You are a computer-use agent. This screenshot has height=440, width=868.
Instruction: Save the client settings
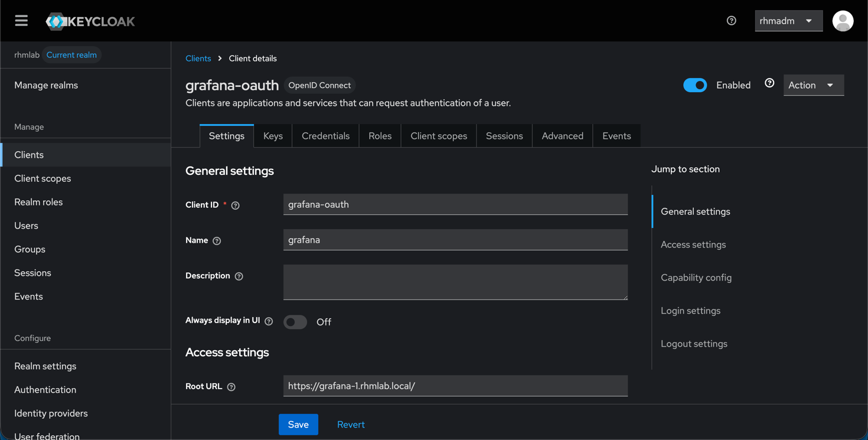[x=298, y=424]
